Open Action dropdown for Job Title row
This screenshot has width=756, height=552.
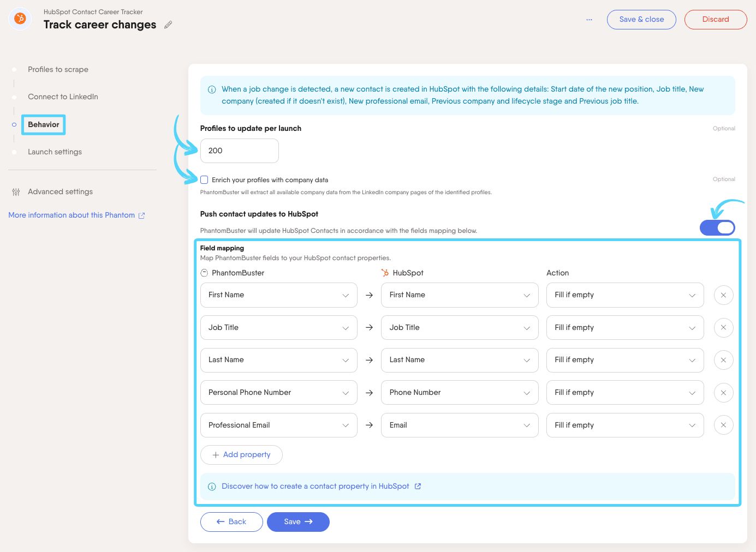tap(625, 328)
